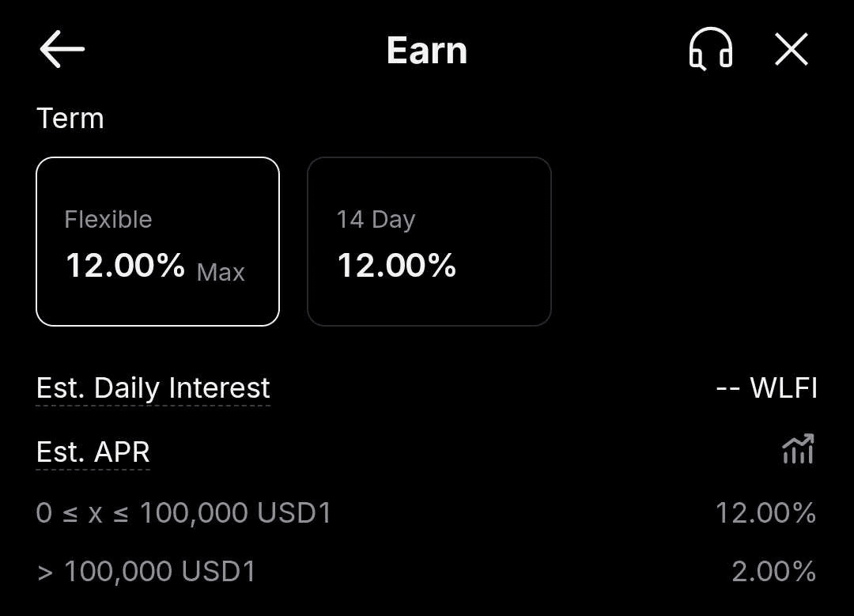Tap the 12.00% rate in 14 Day card
This screenshot has width=854, height=616.
click(x=396, y=266)
